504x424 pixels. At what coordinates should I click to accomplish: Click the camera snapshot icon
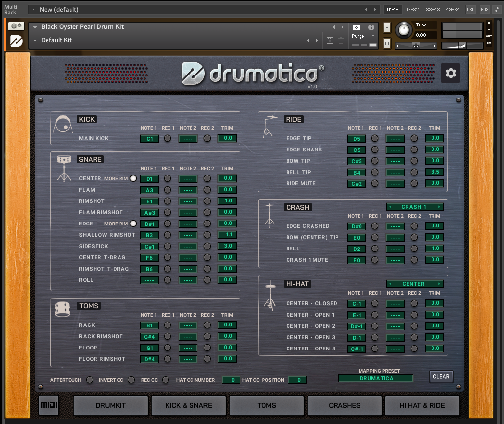356,27
